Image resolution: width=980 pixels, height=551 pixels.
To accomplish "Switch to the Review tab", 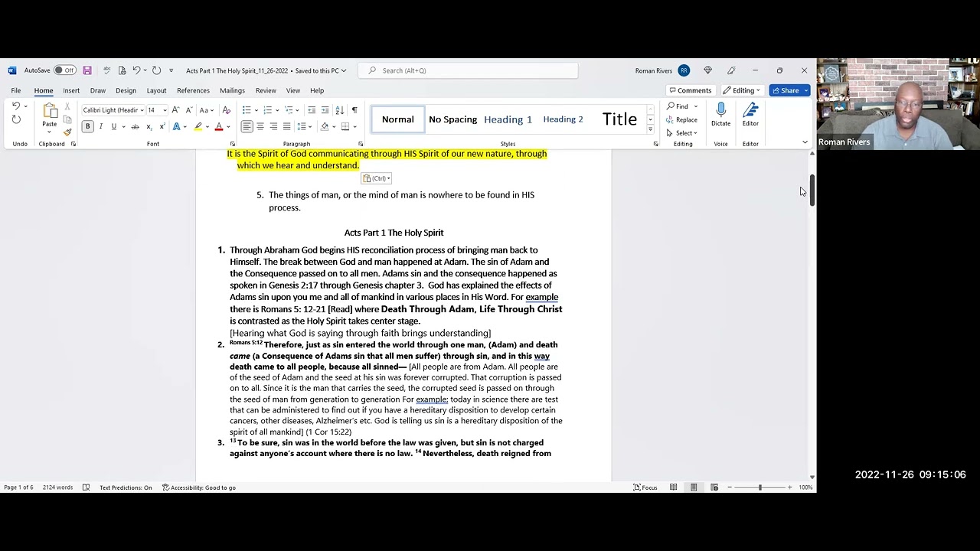I will pos(266,90).
